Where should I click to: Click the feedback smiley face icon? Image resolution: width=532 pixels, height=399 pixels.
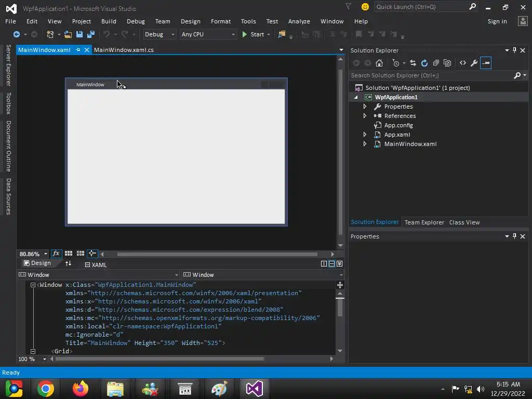click(x=365, y=7)
